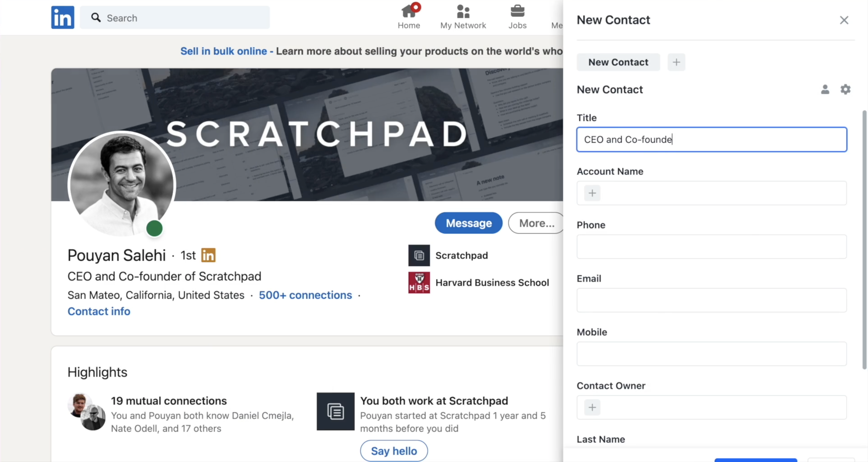Open the Home feed icon
The height and width of the screenshot is (462, 868).
409,12
